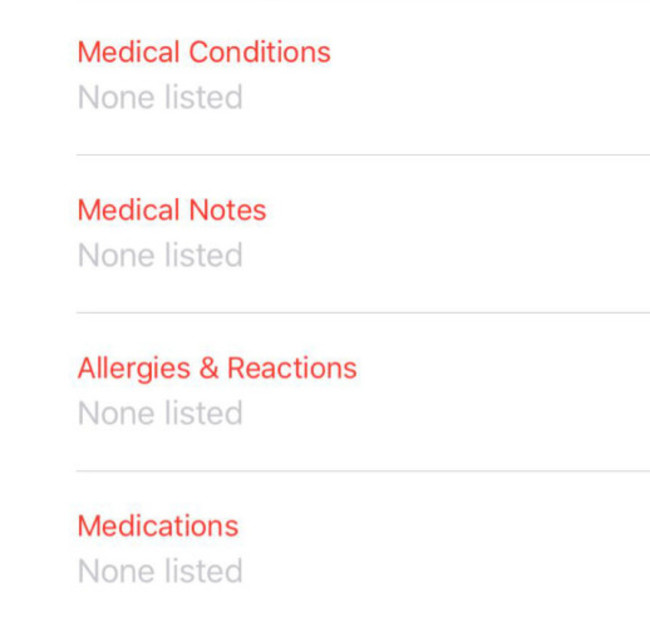Click the word Allergies in the third heading

[134, 368]
